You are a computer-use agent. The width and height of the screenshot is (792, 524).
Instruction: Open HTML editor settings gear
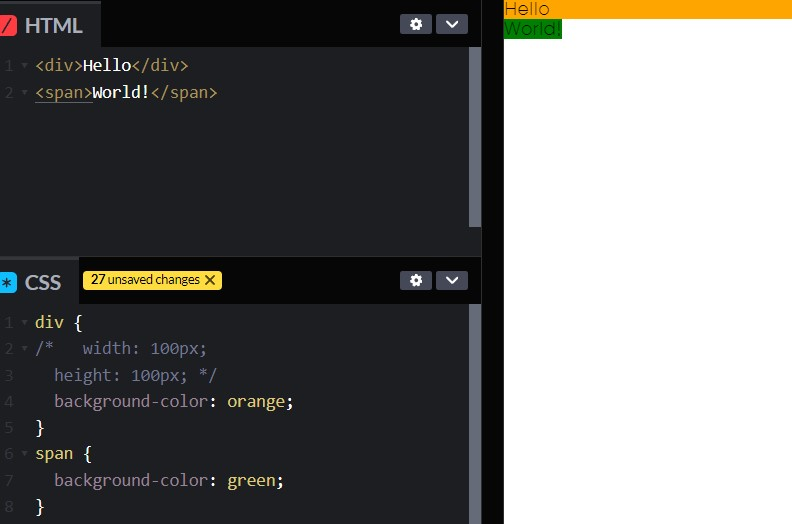tap(416, 24)
